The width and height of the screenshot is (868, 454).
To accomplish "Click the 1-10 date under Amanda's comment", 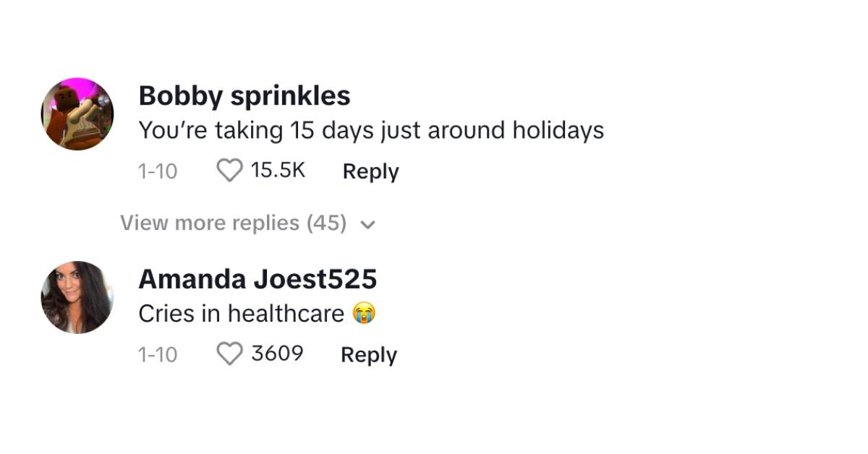I will click(x=157, y=355).
